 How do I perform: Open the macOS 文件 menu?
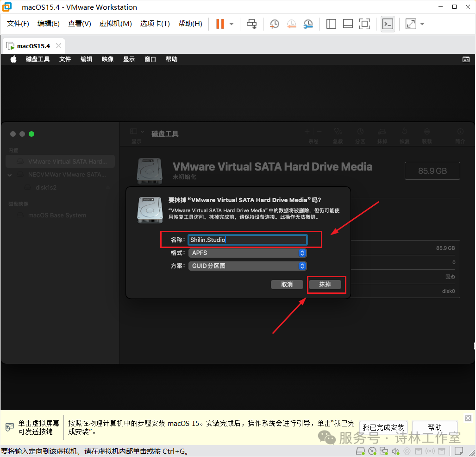pos(65,59)
